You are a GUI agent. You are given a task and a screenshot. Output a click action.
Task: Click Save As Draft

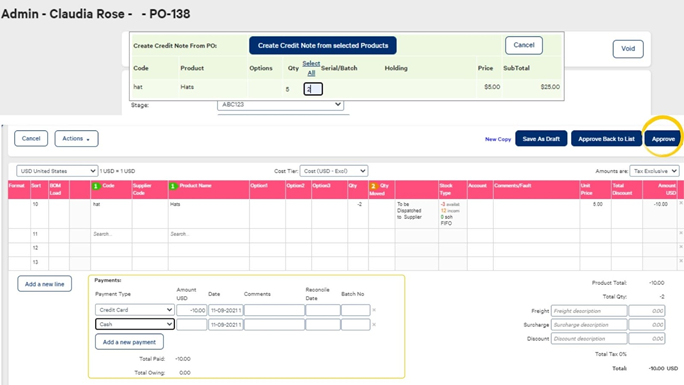coord(541,139)
